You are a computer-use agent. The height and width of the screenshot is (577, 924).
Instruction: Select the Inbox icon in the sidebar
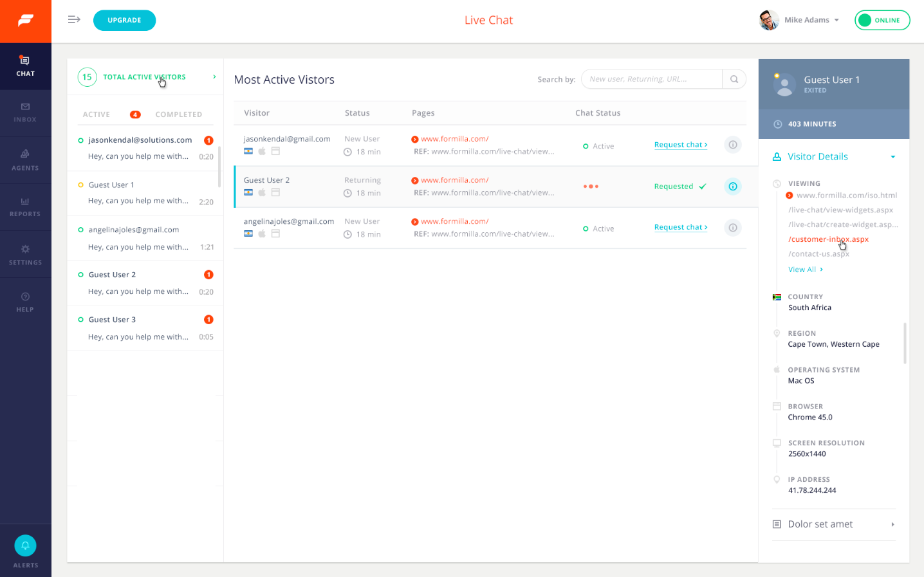(x=25, y=113)
